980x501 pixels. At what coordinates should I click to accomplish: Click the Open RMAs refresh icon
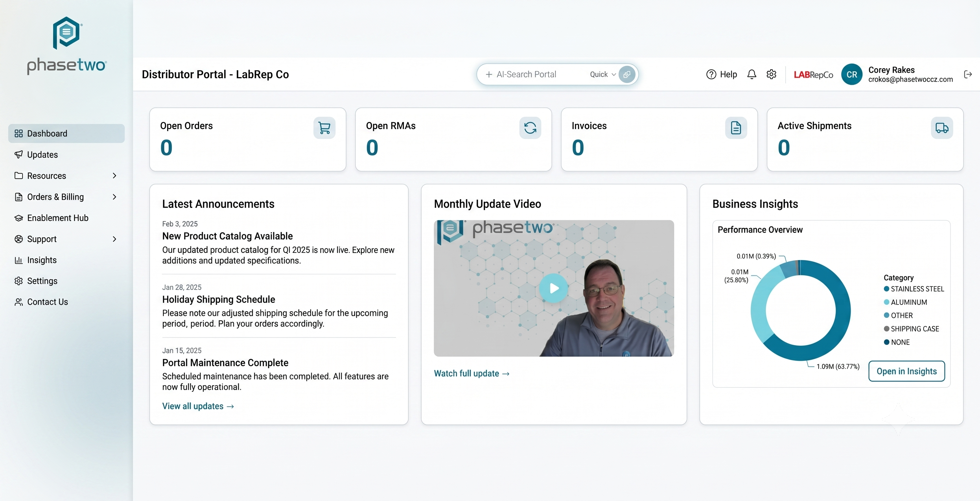click(530, 128)
